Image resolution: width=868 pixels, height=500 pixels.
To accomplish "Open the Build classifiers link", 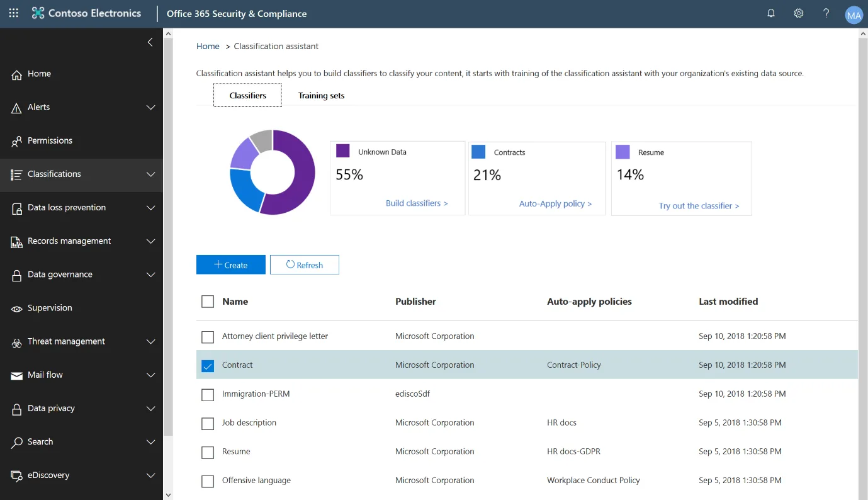I will (x=416, y=203).
